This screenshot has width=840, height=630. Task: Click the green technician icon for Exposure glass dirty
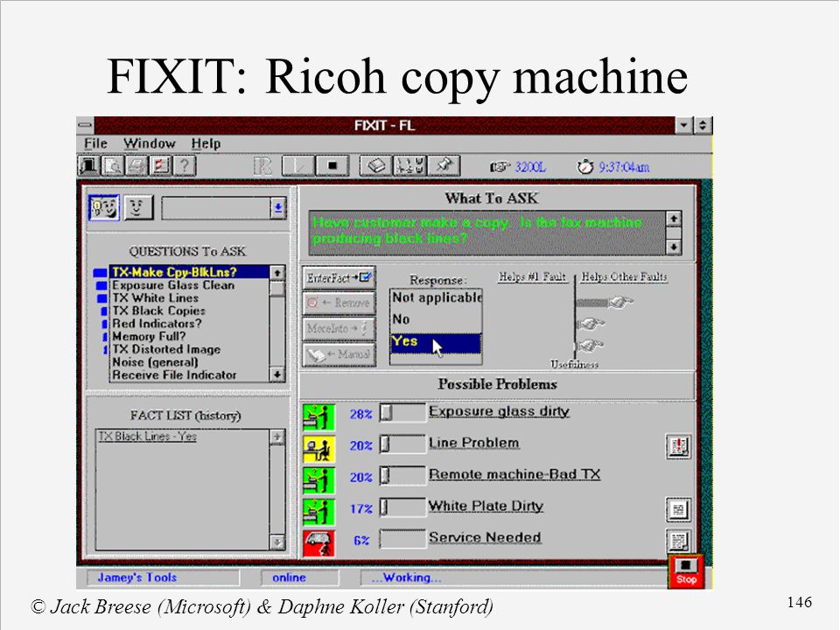pyautogui.click(x=318, y=418)
